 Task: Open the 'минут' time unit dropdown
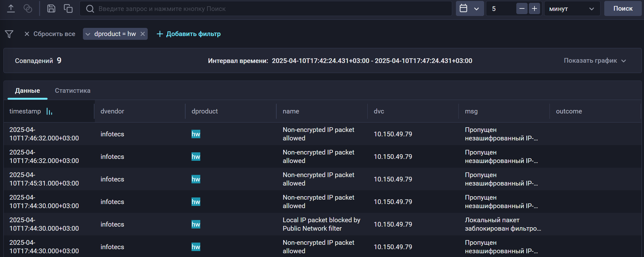pyautogui.click(x=572, y=9)
